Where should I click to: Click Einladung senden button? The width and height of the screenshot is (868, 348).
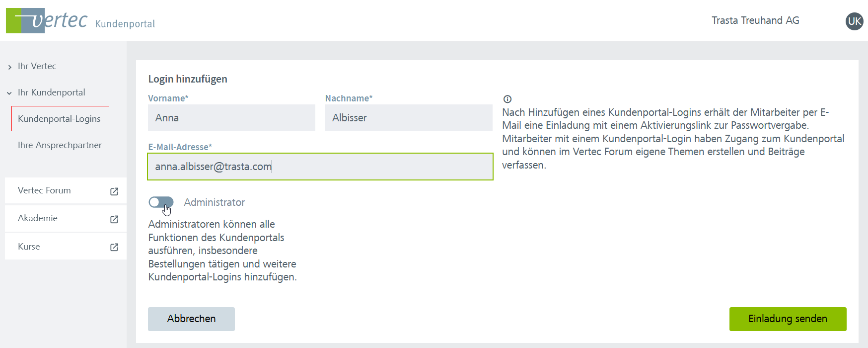pyautogui.click(x=788, y=319)
